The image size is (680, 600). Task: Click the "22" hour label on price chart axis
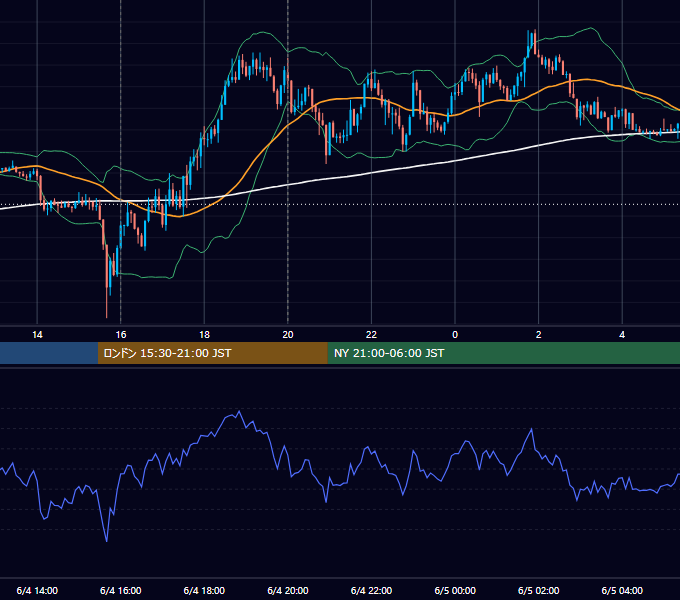[x=371, y=335]
